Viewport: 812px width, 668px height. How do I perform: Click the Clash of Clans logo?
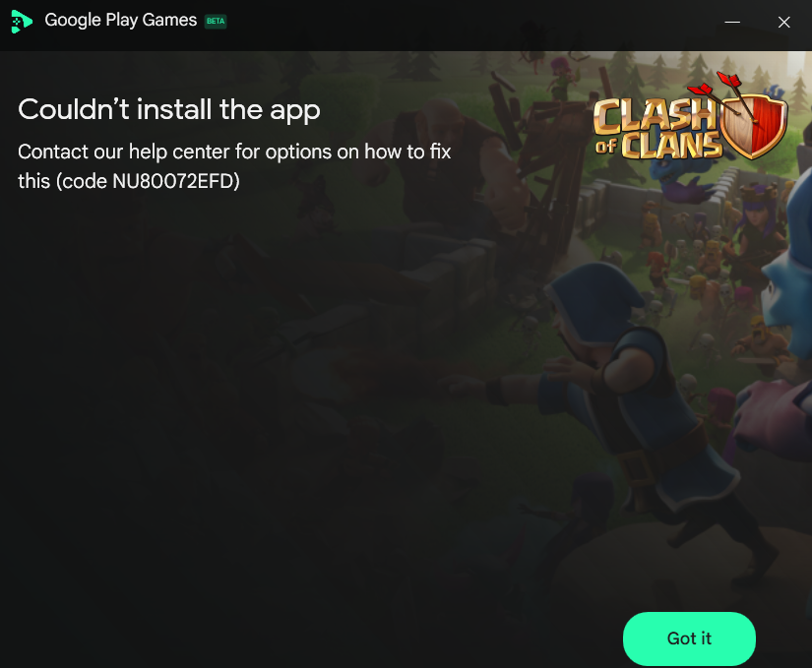coord(690,117)
